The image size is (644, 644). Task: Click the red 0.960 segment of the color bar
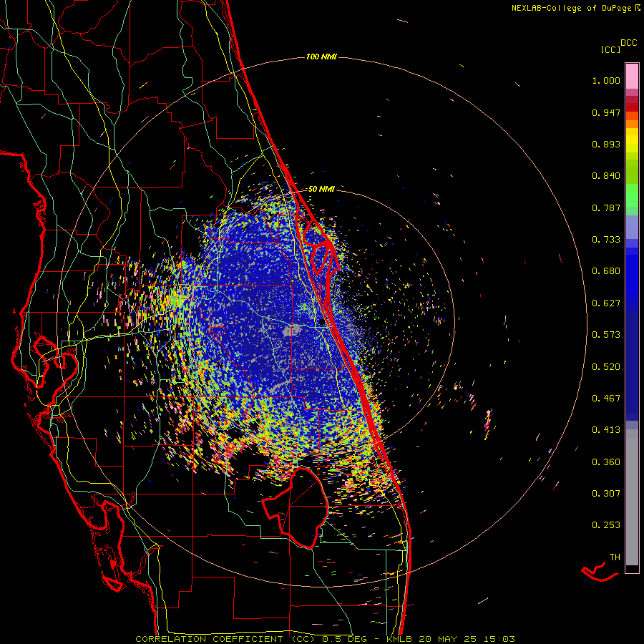coord(632,107)
